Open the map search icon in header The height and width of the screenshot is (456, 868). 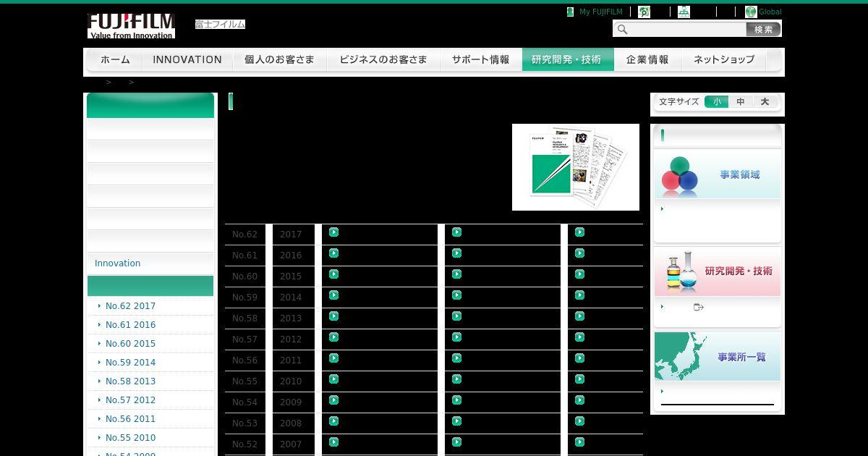point(644,12)
